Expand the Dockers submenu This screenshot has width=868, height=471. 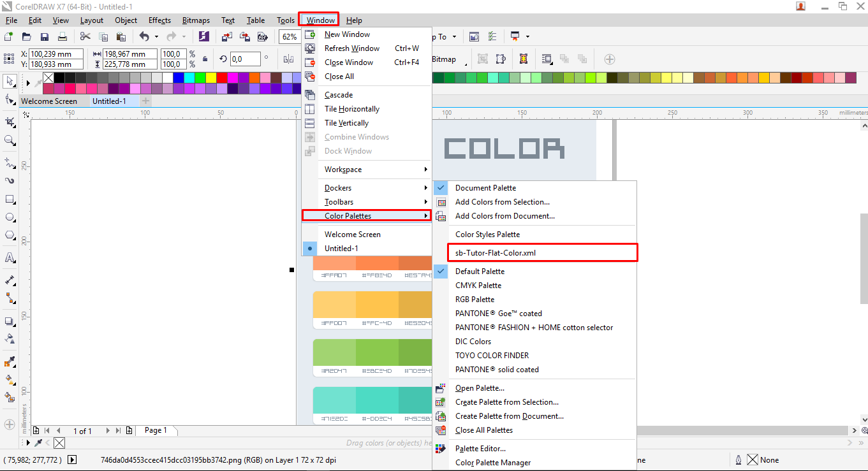(x=367, y=188)
